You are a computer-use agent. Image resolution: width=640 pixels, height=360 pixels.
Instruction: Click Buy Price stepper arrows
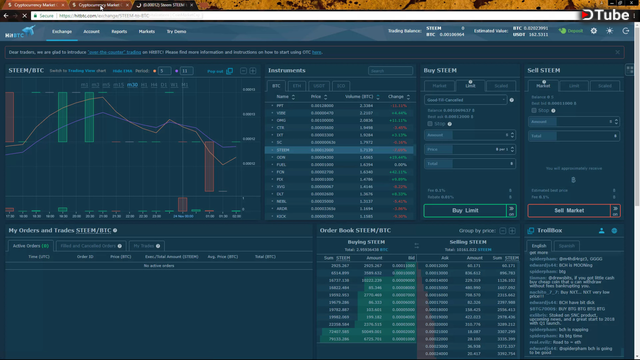tap(512, 149)
